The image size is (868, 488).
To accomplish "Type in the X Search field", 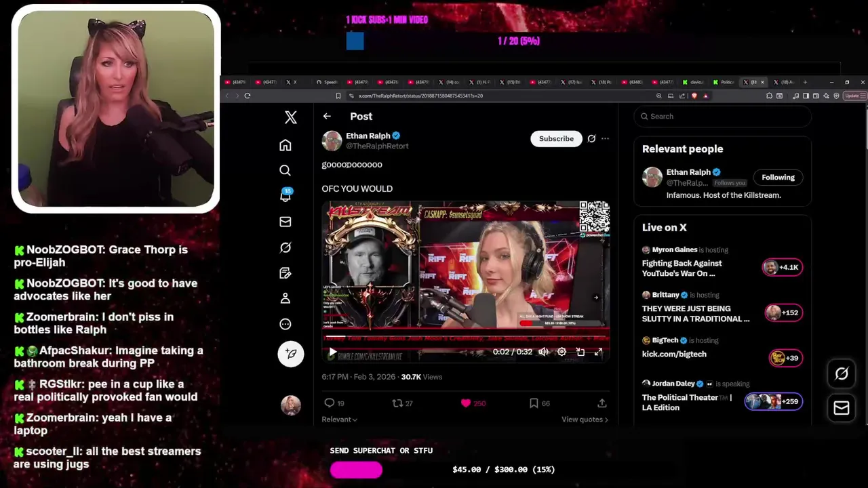I will [722, 117].
